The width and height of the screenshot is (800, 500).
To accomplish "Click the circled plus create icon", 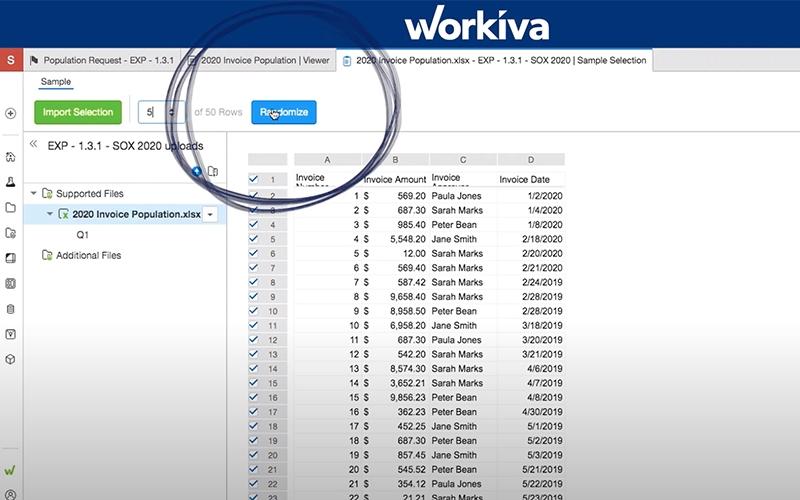I will pyautogui.click(x=10, y=113).
